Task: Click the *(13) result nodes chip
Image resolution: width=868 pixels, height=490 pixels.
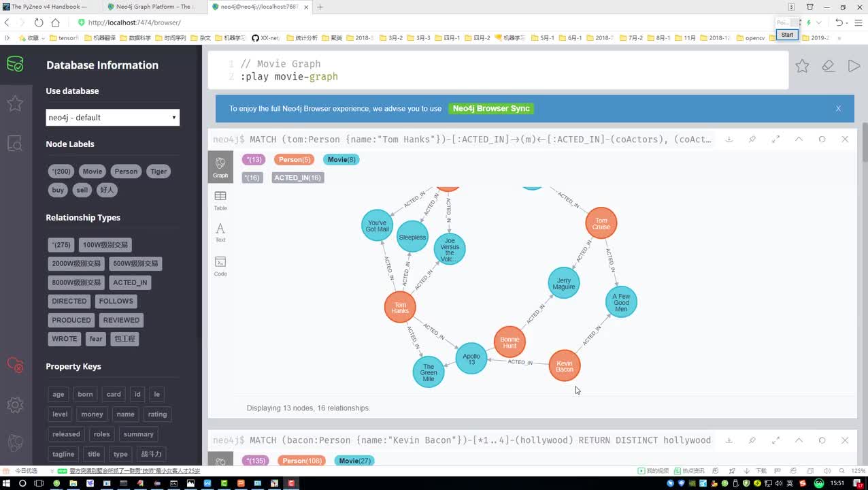Action: (254, 159)
